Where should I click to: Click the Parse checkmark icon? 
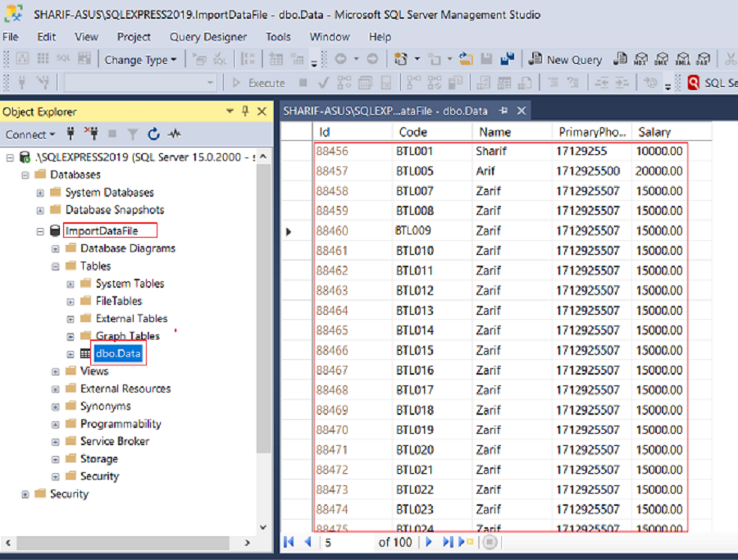click(x=323, y=83)
